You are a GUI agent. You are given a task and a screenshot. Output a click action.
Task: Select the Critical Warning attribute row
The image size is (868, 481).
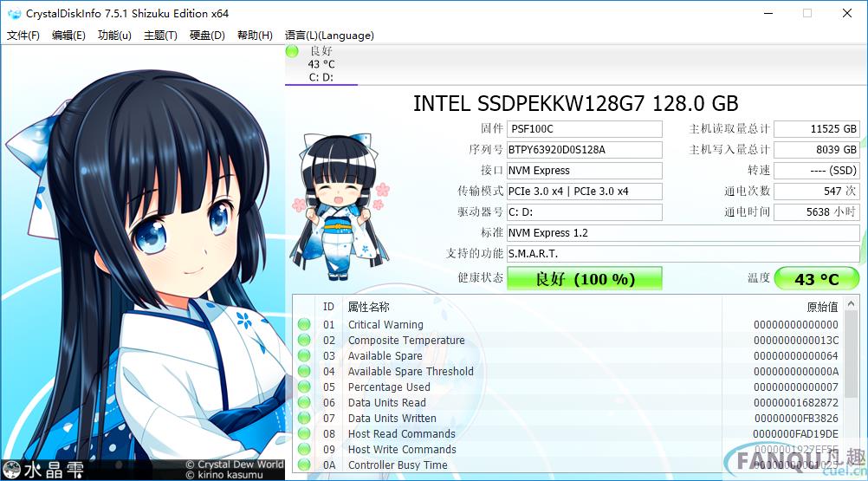[x=568, y=324]
